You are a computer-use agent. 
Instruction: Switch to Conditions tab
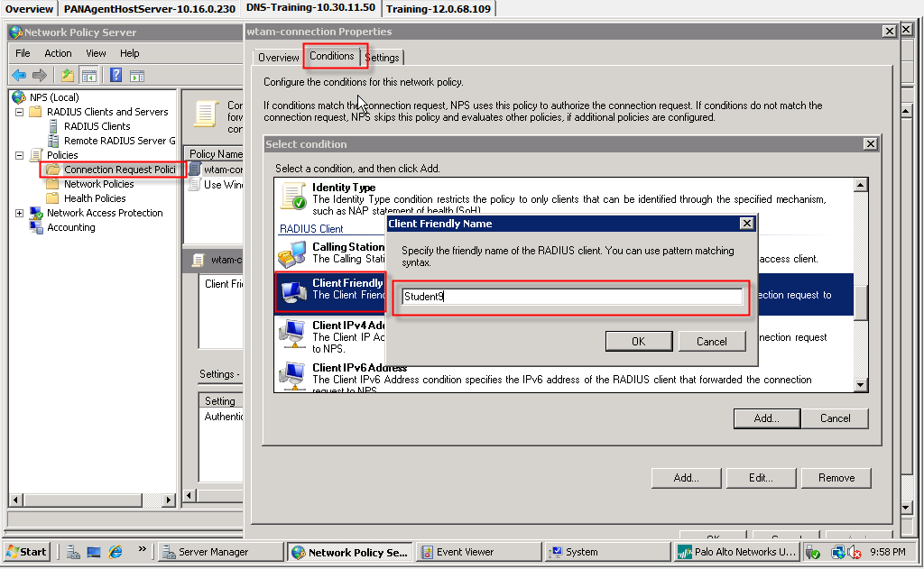pyautogui.click(x=332, y=56)
